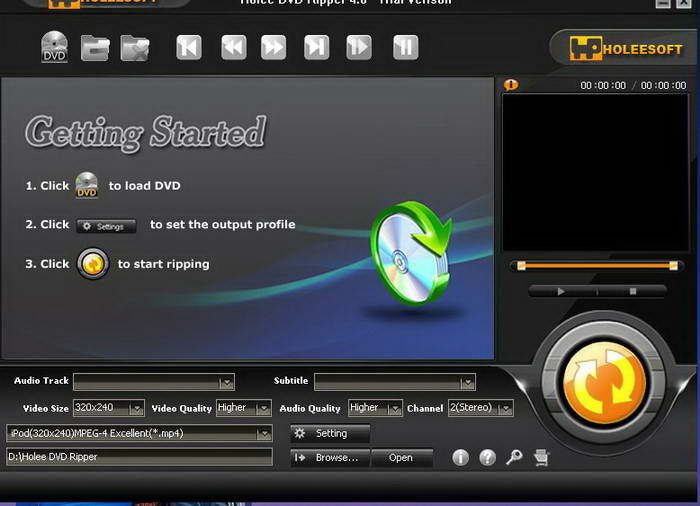This screenshot has height=506, width=700.
Task: Click the Browse... button
Action: coord(330,458)
